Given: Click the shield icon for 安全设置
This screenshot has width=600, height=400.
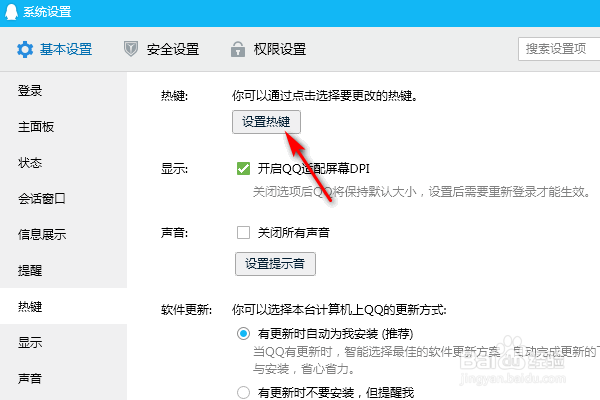Looking at the screenshot, I should [x=131, y=49].
